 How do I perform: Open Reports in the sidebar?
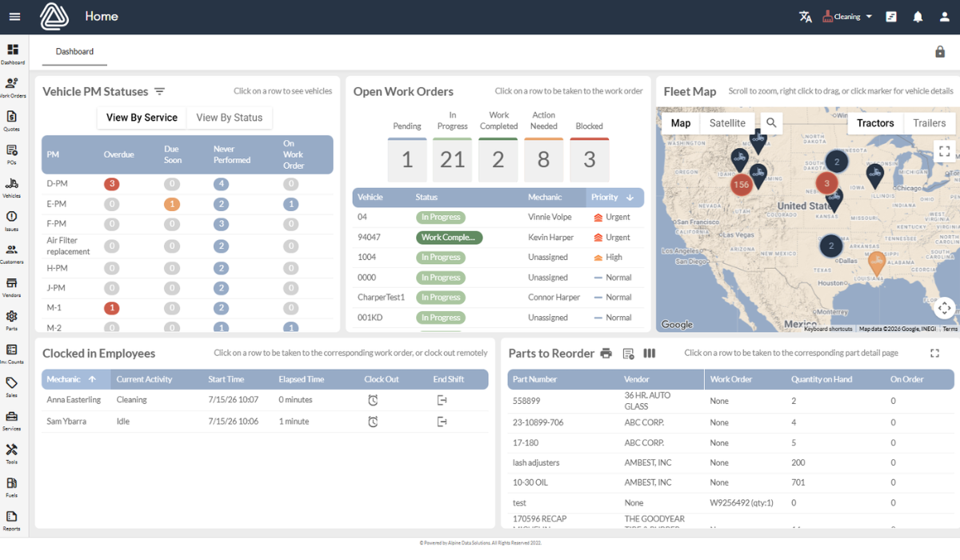(12, 522)
